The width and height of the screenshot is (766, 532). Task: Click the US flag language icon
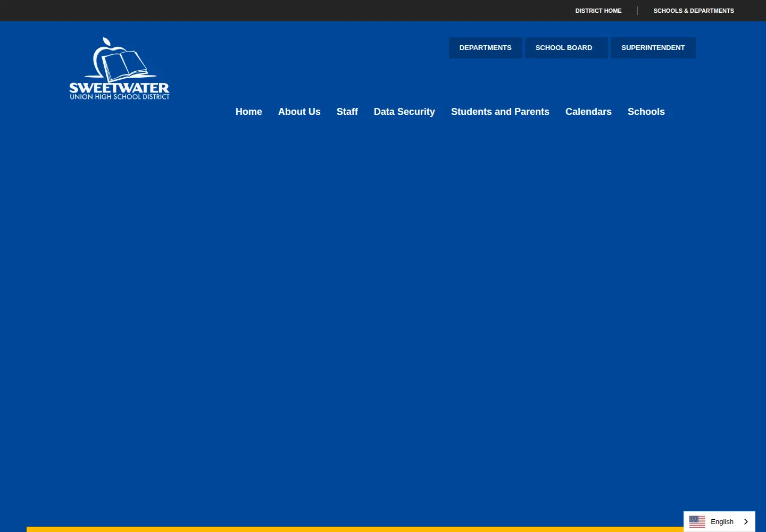pyautogui.click(x=697, y=522)
